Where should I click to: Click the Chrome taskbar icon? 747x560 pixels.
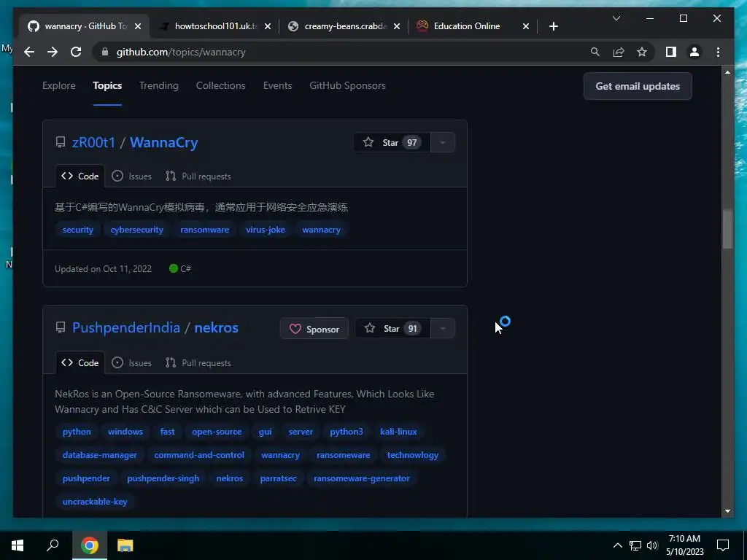pyautogui.click(x=90, y=545)
